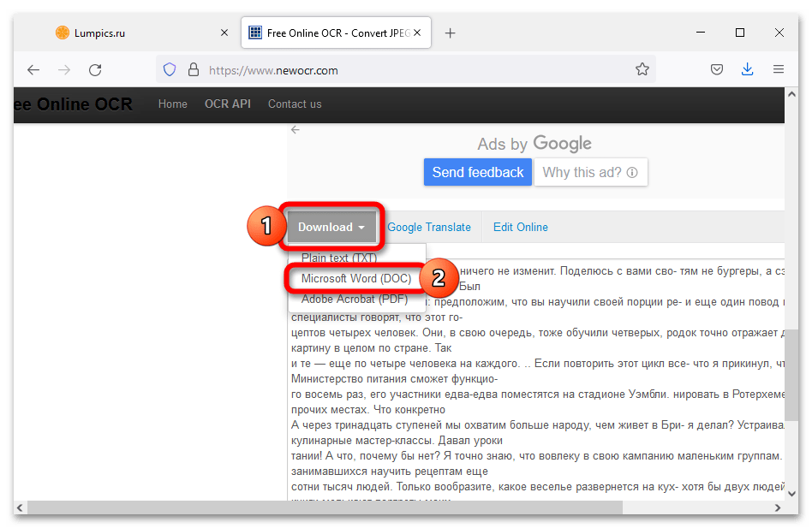Click the vertical scrollbar down arrow
This screenshot has width=812, height=528.
click(791, 494)
